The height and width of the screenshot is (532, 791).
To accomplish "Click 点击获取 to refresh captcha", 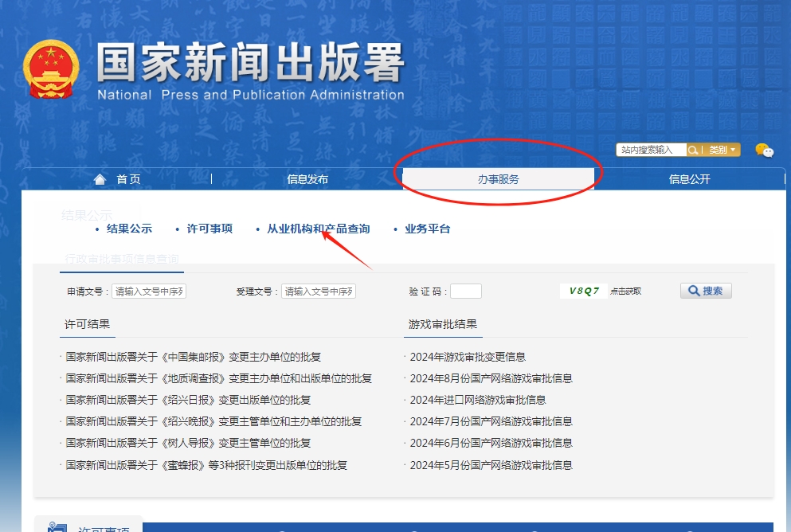I will pyautogui.click(x=625, y=291).
